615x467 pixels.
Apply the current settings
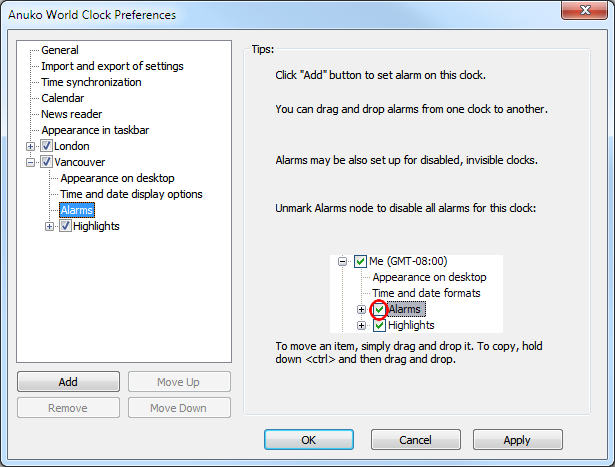pos(517,440)
